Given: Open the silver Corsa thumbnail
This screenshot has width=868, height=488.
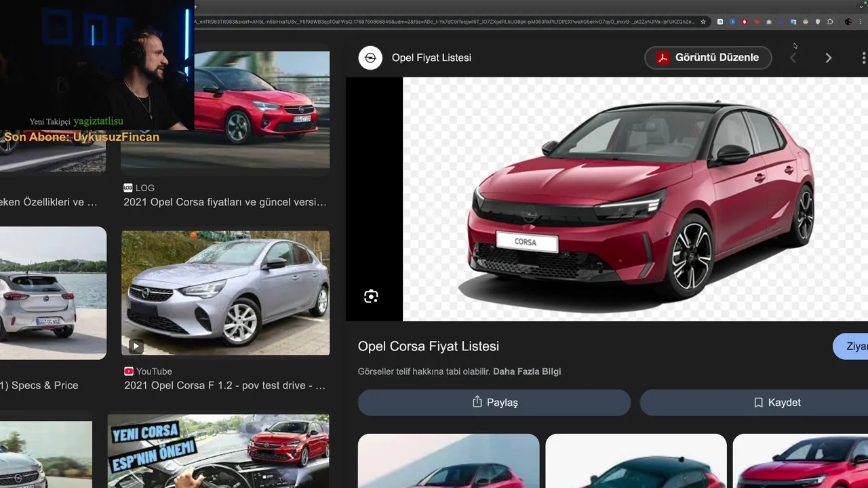Looking at the screenshot, I should pyautogui.click(x=225, y=293).
